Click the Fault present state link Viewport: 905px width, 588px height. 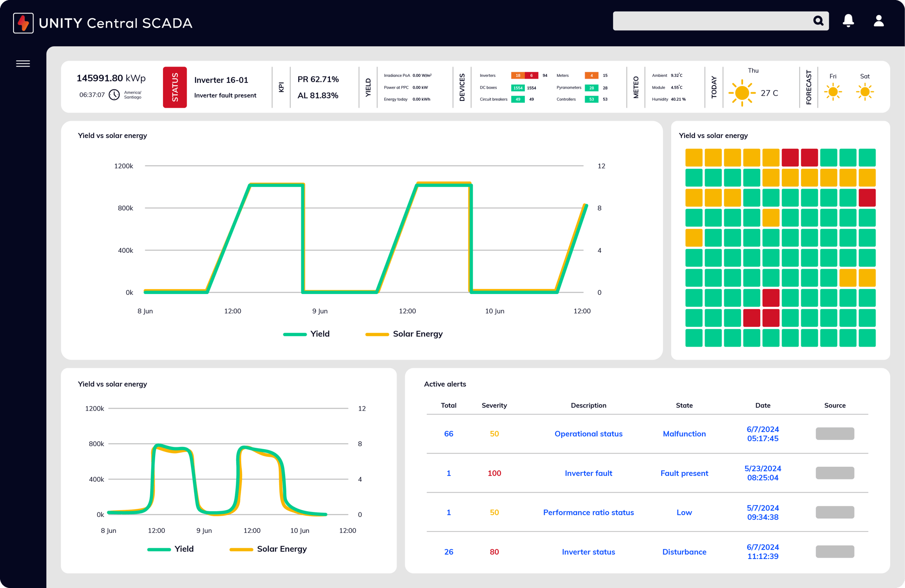click(x=684, y=473)
